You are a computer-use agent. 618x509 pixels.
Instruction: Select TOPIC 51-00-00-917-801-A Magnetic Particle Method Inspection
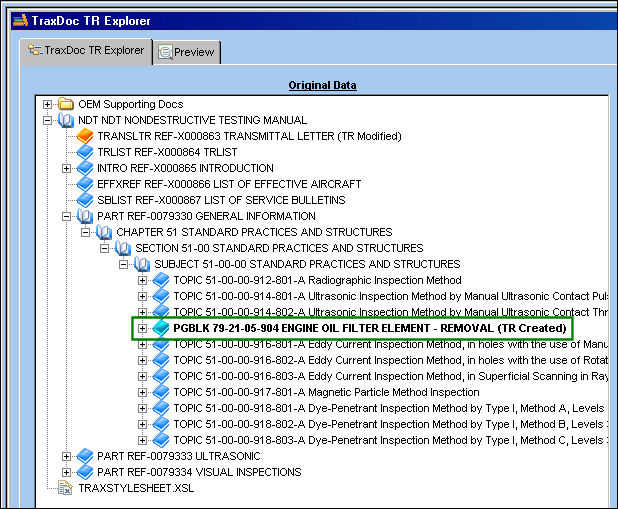(x=326, y=393)
